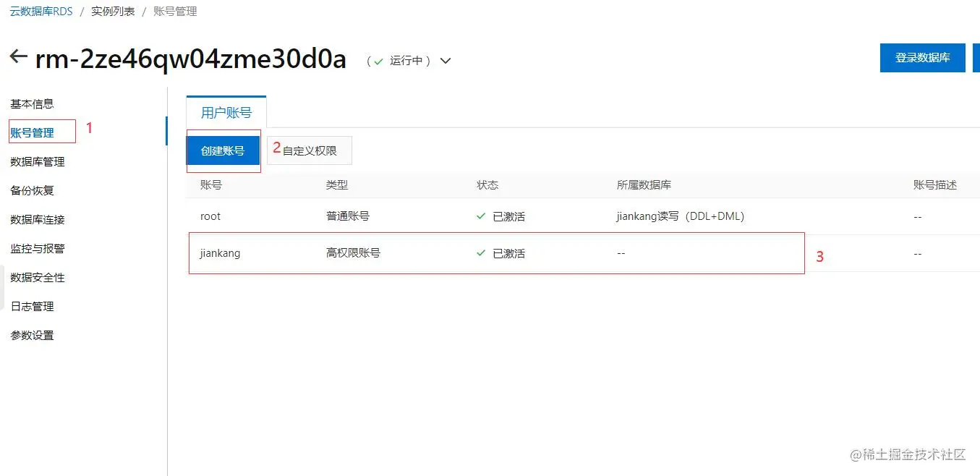Click 普通账号 type cell
980x476 pixels.
(348, 216)
